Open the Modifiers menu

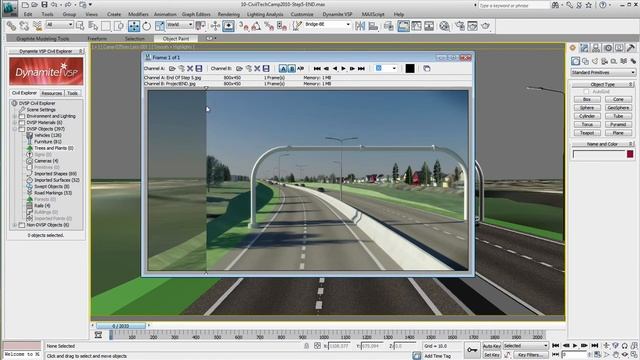point(138,14)
